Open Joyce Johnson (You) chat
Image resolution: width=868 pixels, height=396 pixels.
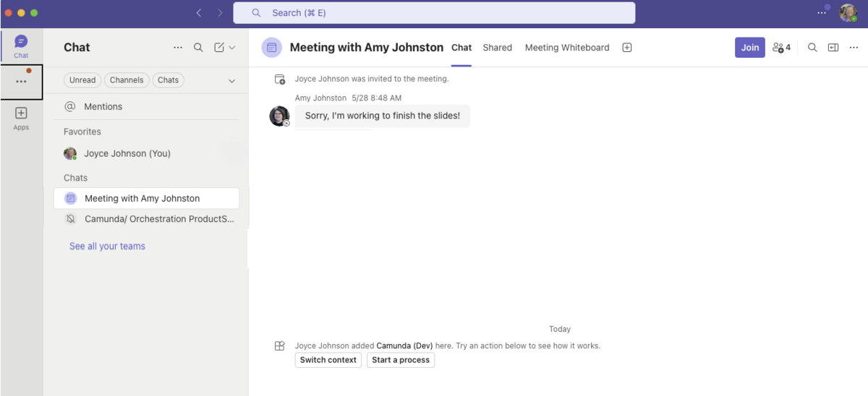click(x=146, y=153)
